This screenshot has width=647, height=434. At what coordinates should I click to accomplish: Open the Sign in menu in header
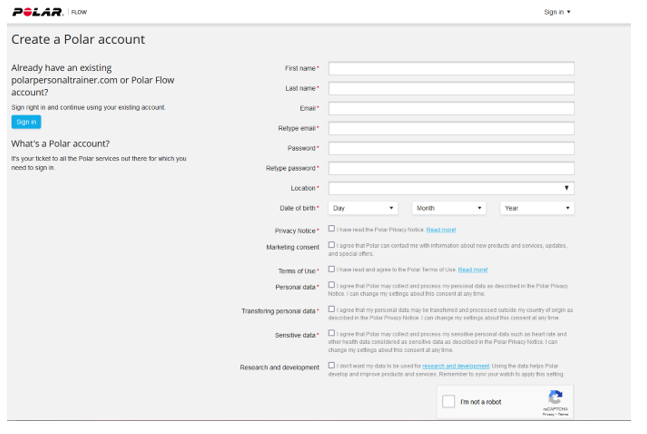pyautogui.click(x=557, y=12)
